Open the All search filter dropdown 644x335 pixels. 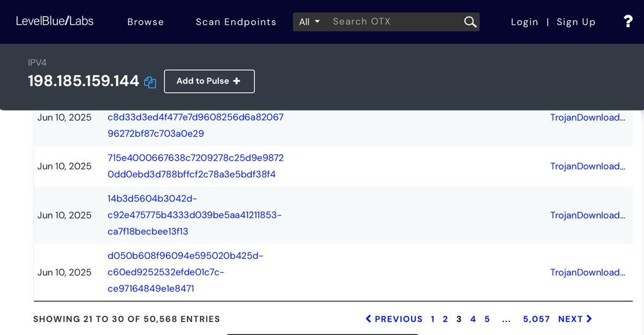tap(309, 22)
